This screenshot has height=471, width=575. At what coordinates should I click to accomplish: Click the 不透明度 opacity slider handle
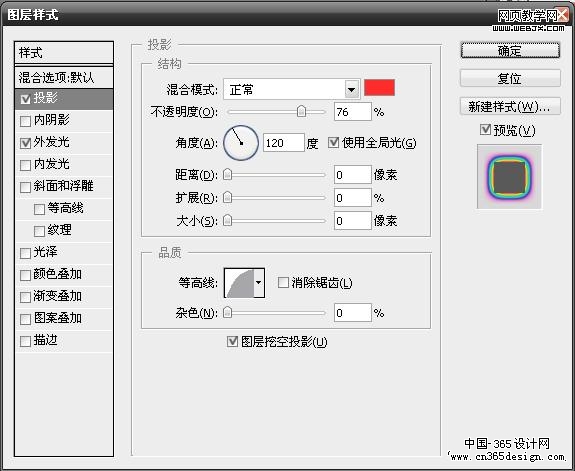(301, 111)
